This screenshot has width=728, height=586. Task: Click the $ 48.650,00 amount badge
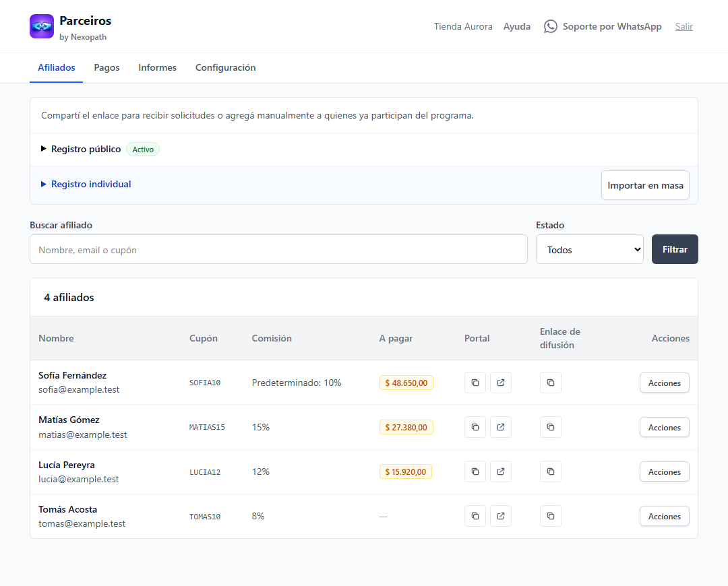pos(406,383)
